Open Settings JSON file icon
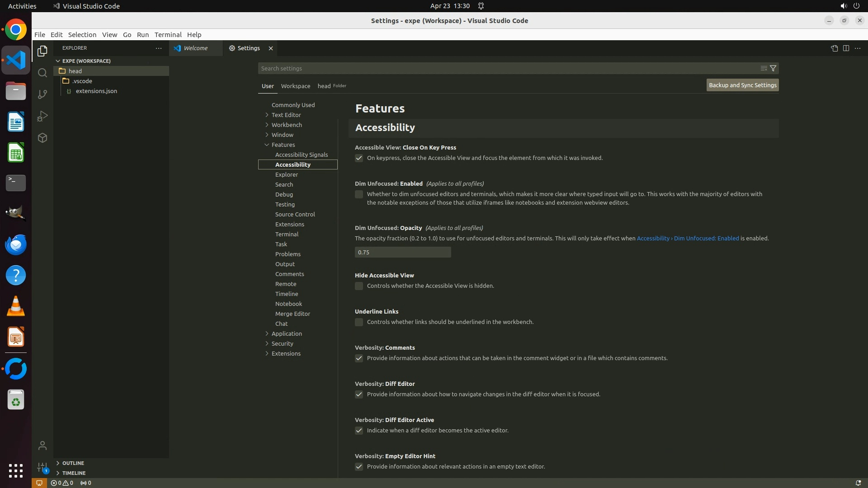The image size is (868, 488). point(834,48)
